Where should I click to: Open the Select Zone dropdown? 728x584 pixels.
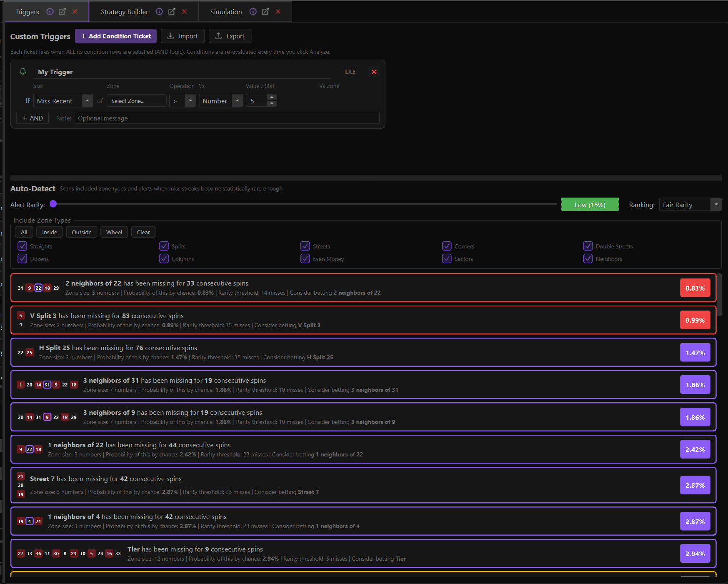136,101
